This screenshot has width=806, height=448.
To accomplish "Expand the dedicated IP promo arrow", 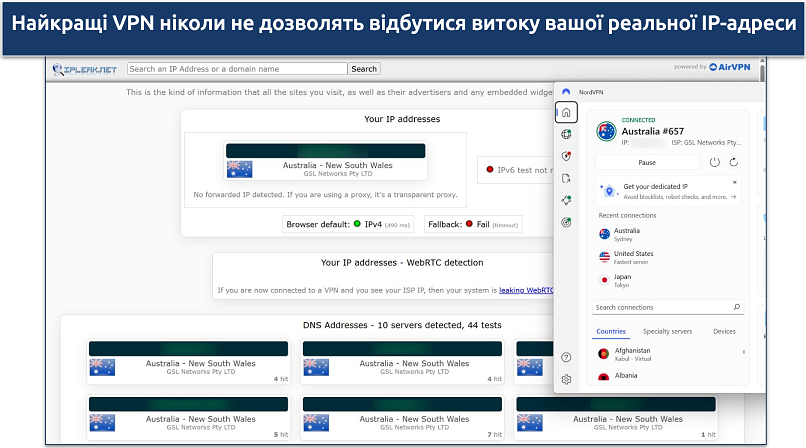I will 736,197.
